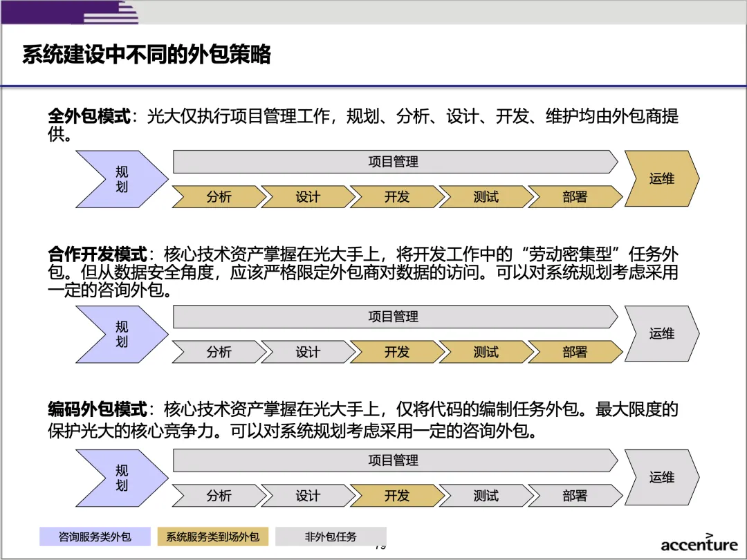
Task: Click 部署 arrow in 全外包模式 row
Action: click(575, 196)
